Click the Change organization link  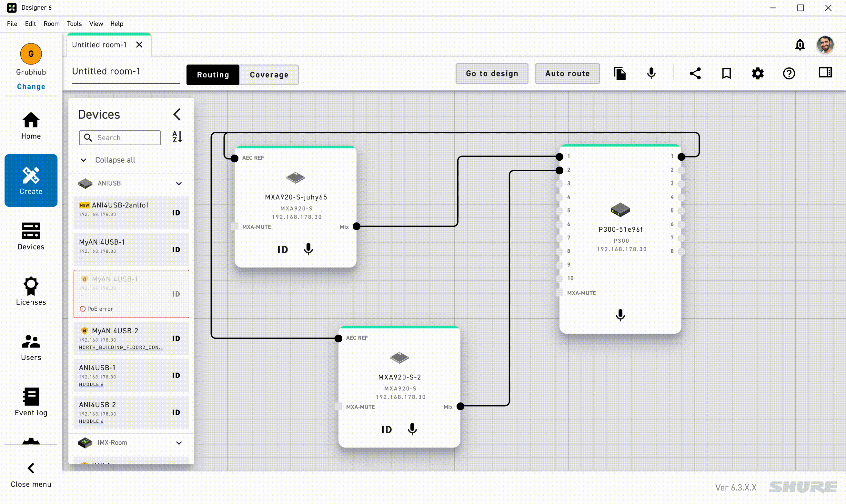pos(31,86)
